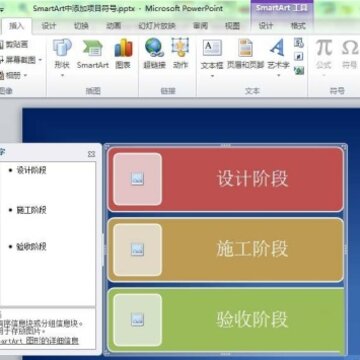Close the SmartArt text pane
The image size is (360, 360).
click(x=91, y=154)
